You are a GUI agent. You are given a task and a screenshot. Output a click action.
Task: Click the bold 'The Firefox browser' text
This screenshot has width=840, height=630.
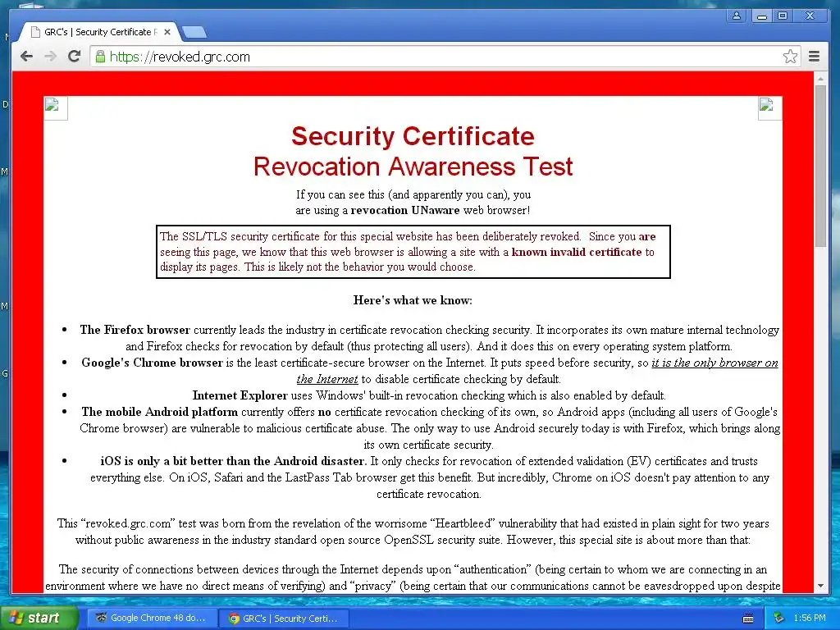(x=135, y=330)
